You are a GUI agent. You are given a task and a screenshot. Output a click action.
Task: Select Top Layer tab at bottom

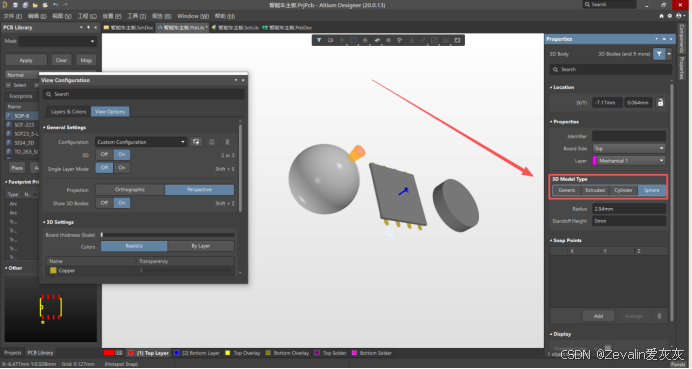coord(148,353)
